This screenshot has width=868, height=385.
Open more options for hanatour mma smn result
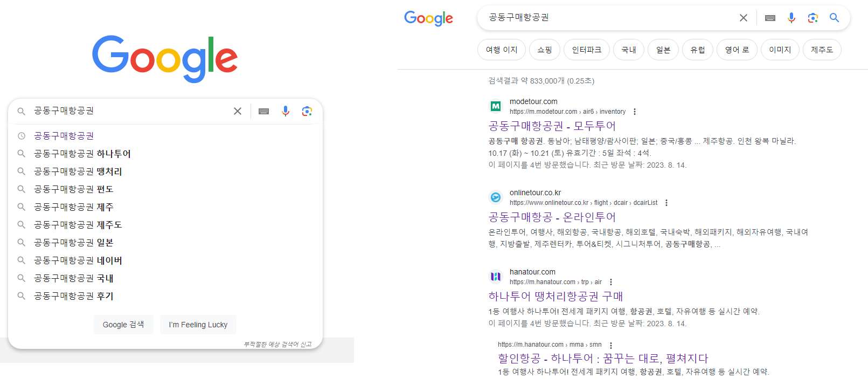(x=611, y=345)
